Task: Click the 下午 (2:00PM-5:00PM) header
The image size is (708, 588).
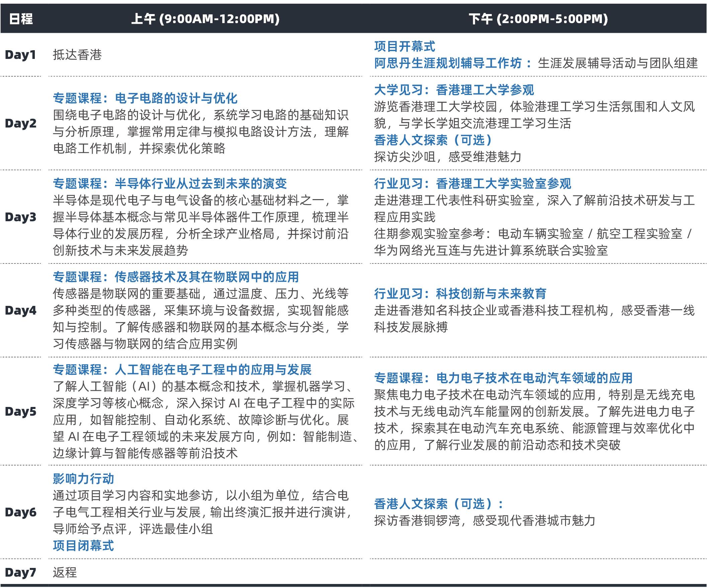Action: coord(538,19)
